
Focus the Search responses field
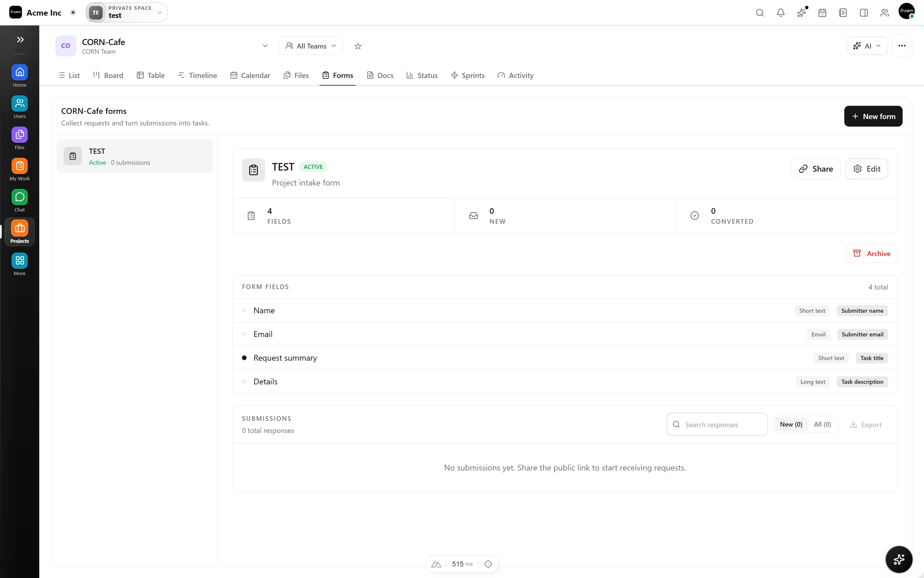click(x=717, y=424)
